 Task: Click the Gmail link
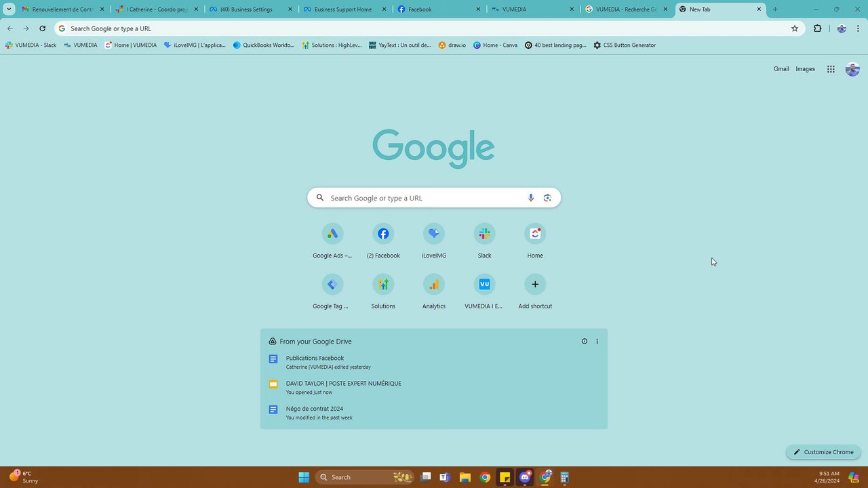781,69
